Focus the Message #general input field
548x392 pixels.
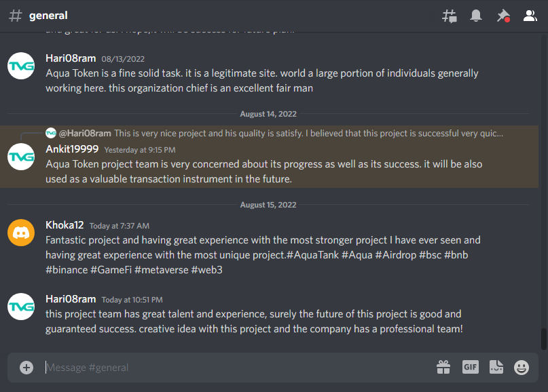click(x=238, y=368)
